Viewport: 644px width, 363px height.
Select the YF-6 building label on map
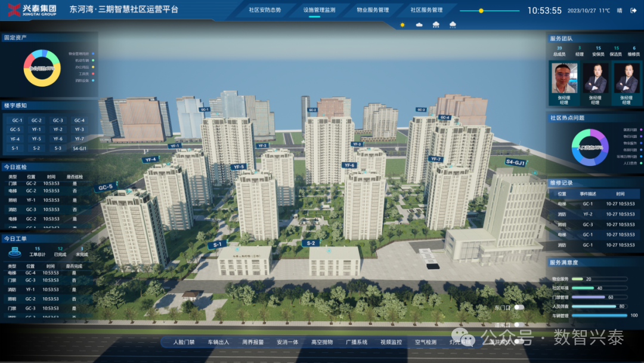coord(349,165)
